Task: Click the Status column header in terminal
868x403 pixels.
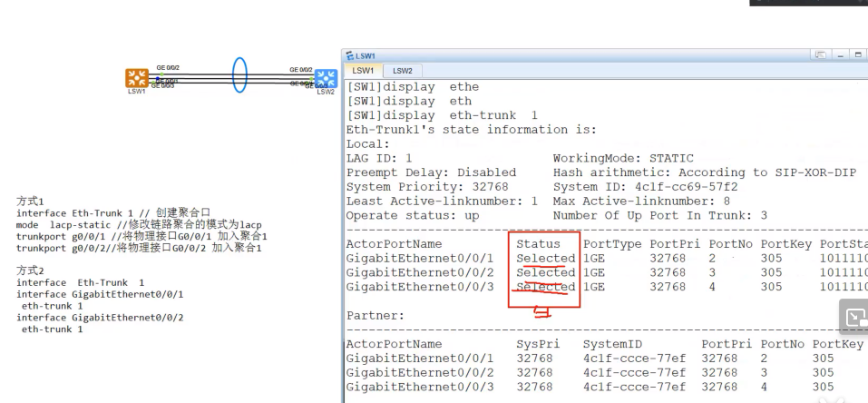Action: pyautogui.click(x=538, y=244)
